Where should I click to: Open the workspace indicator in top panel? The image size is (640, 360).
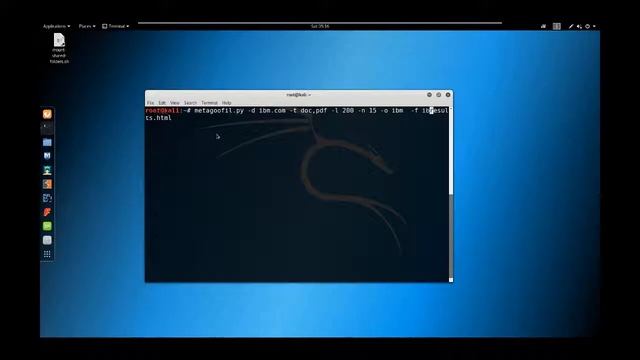(x=557, y=26)
